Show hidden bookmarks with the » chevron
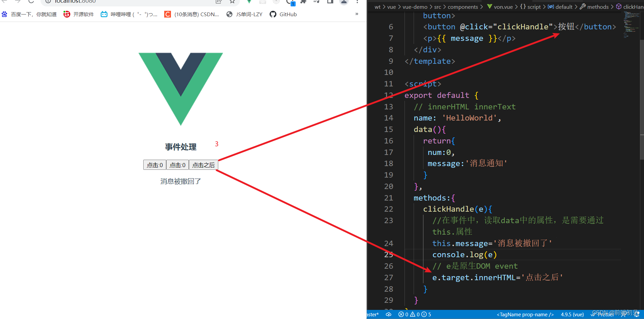The width and height of the screenshot is (644, 319). pyautogui.click(x=357, y=14)
